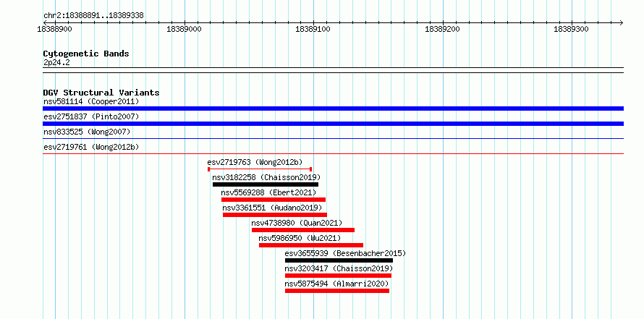Select the black bar for nsv3182258
Screen dimensions: 644x319
pyautogui.click(x=266, y=184)
